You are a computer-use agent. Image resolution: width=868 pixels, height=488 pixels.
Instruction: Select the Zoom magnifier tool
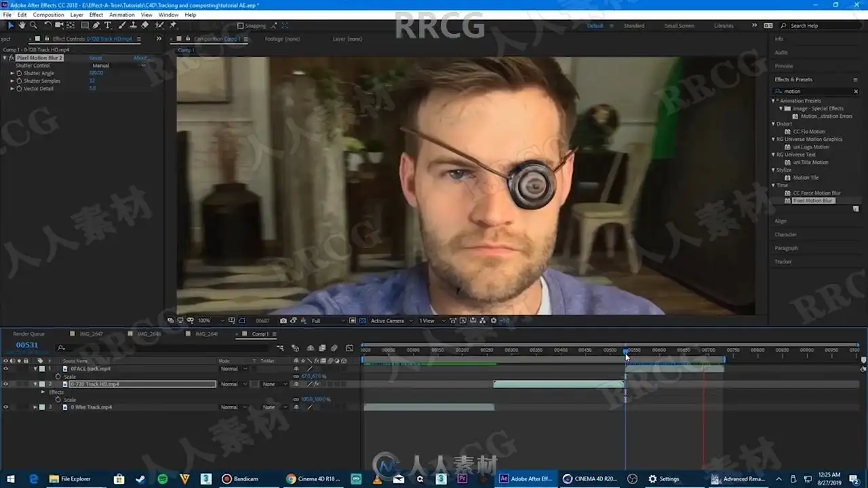[x=33, y=25]
